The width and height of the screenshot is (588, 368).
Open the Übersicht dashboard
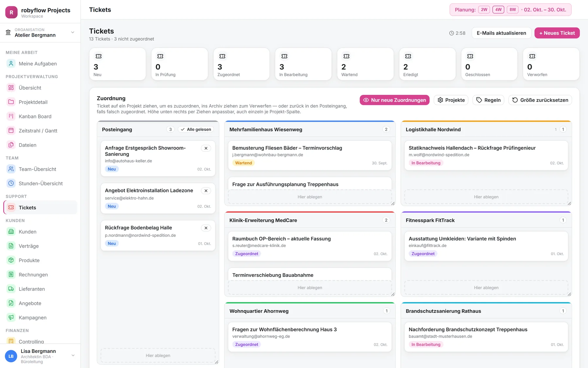pyautogui.click(x=40, y=88)
